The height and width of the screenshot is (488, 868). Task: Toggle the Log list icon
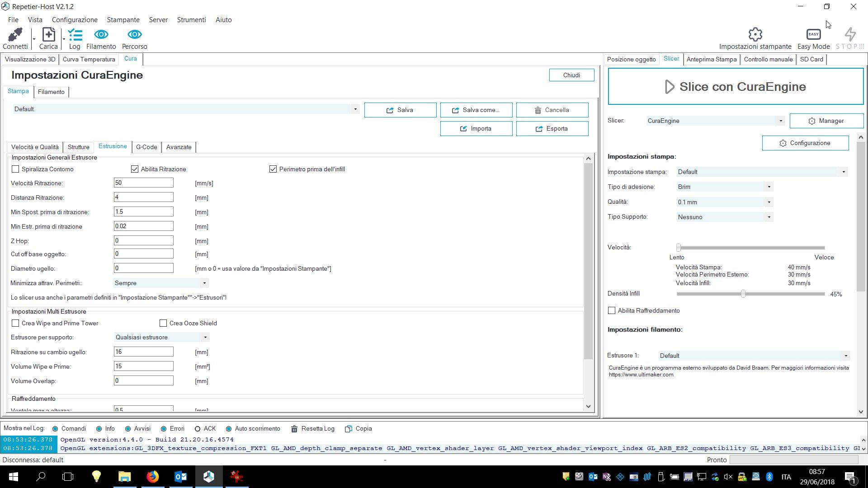tap(75, 35)
